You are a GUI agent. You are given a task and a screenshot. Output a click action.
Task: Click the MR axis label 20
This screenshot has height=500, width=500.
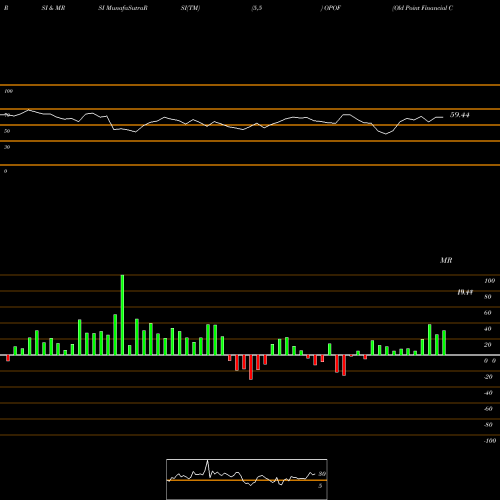click(x=488, y=345)
